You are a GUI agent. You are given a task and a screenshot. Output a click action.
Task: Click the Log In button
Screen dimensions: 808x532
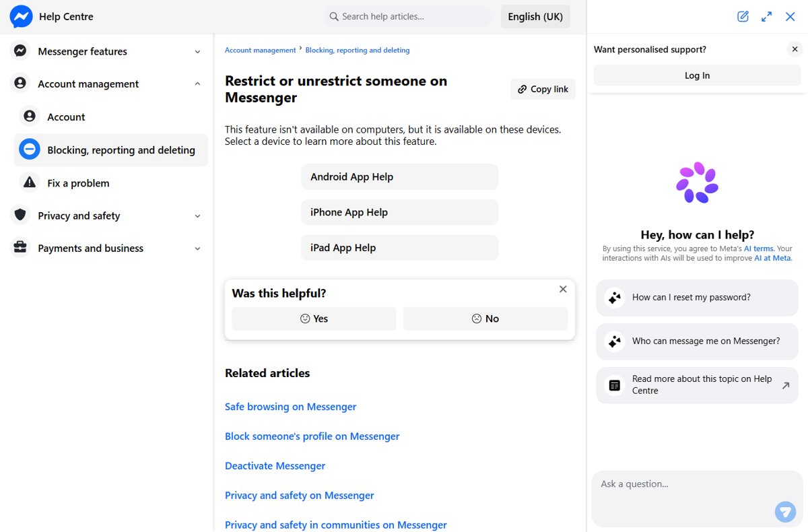697,75
